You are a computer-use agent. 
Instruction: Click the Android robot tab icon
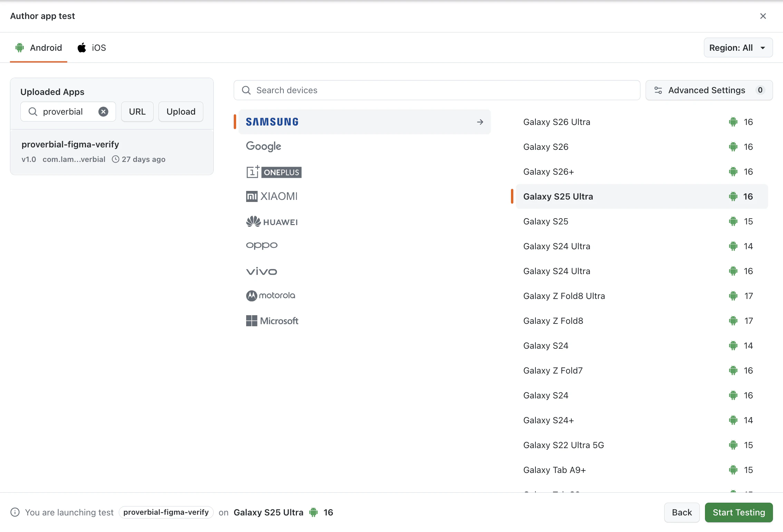20,48
